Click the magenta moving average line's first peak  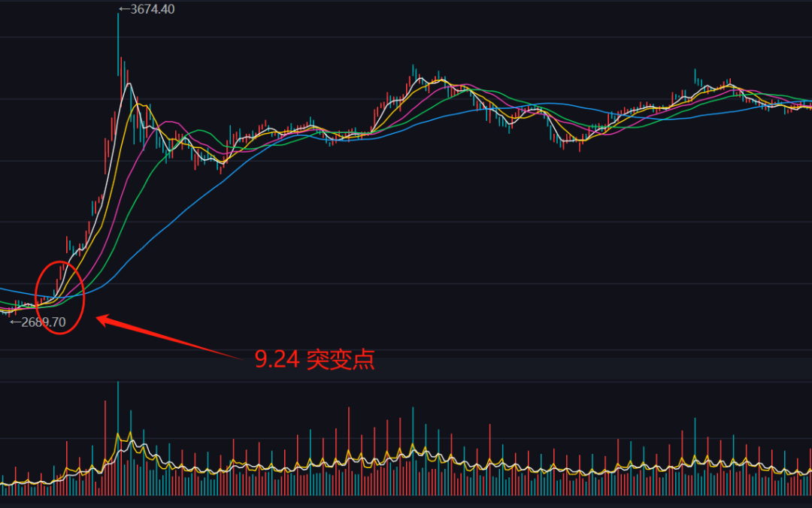point(168,122)
